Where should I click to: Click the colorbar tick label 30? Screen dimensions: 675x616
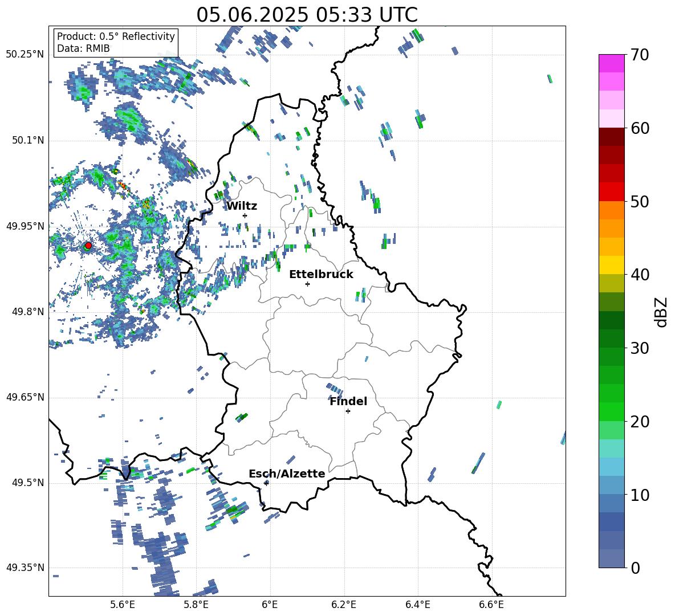point(640,348)
